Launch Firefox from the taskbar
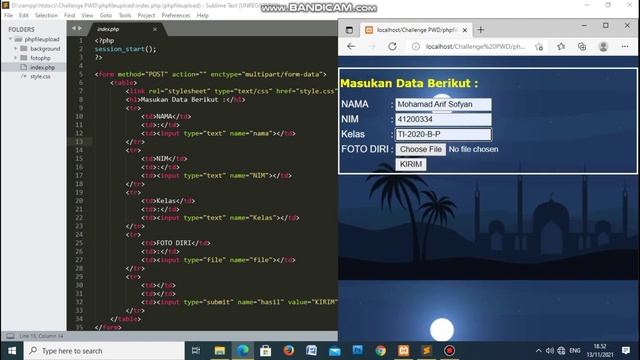 tap(289, 351)
